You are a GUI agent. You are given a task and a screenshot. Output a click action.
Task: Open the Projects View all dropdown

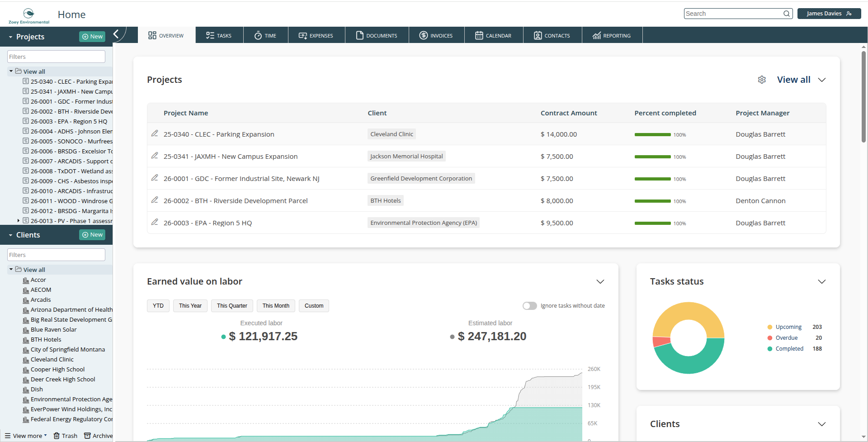click(802, 80)
